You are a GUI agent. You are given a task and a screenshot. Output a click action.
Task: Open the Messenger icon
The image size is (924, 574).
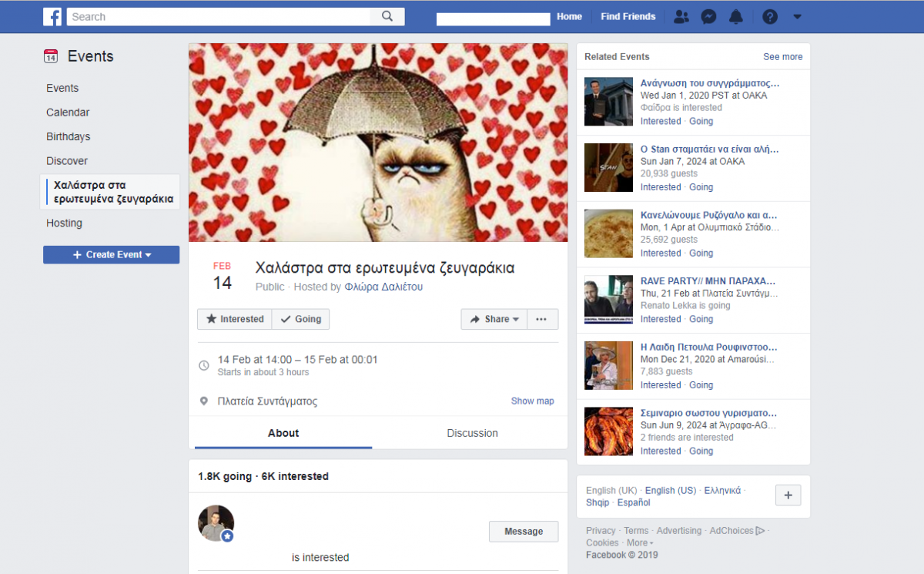pyautogui.click(x=708, y=17)
